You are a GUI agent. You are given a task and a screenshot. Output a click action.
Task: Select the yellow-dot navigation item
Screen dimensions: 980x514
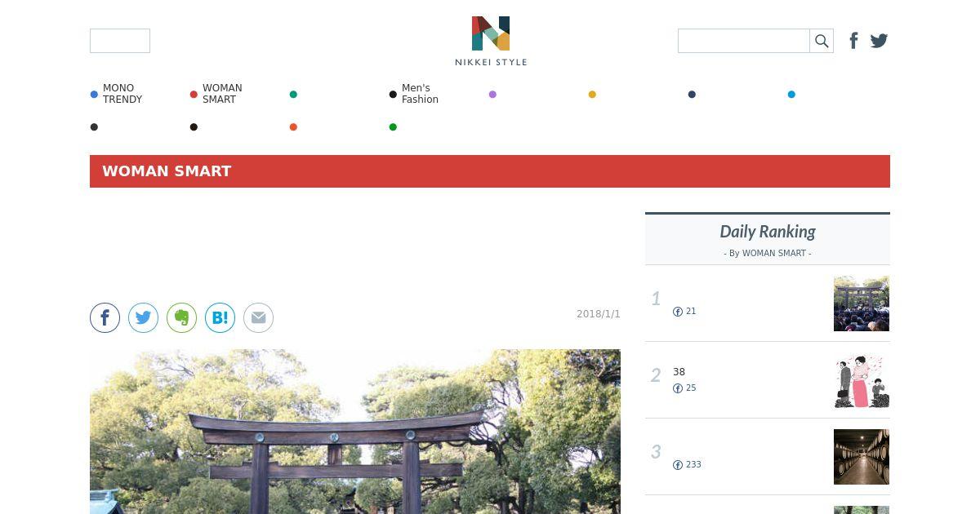click(592, 95)
